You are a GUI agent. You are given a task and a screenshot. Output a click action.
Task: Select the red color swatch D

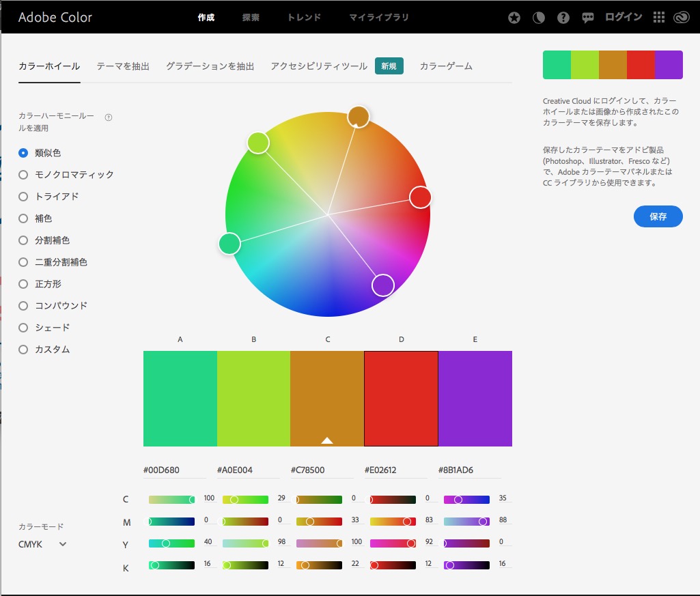tap(401, 399)
